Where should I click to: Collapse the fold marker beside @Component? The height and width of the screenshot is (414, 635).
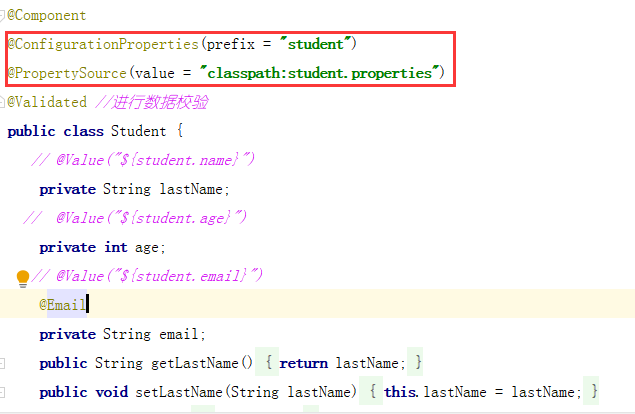2,16
